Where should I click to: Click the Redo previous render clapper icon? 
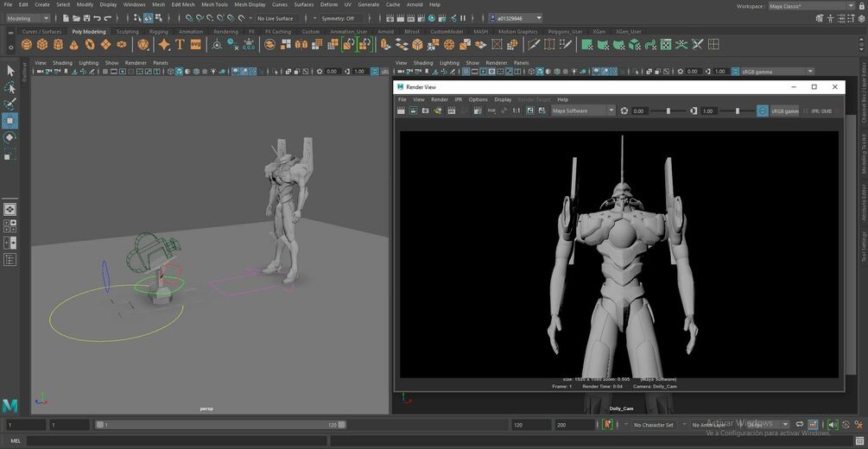point(402,111)
